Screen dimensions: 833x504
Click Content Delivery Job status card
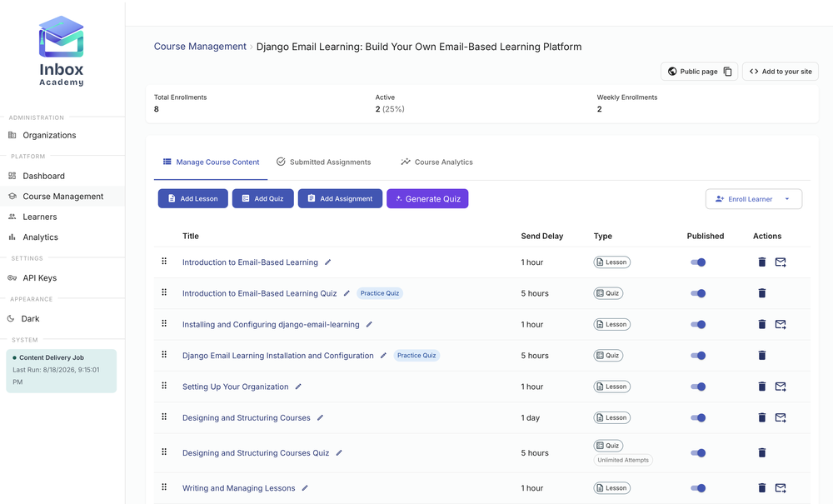[61, 371]
